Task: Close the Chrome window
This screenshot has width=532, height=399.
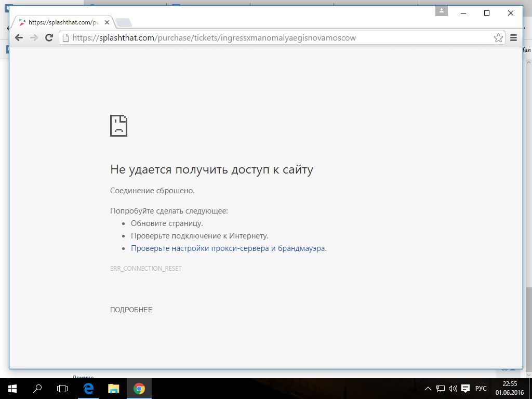Action: pos(510,13)
